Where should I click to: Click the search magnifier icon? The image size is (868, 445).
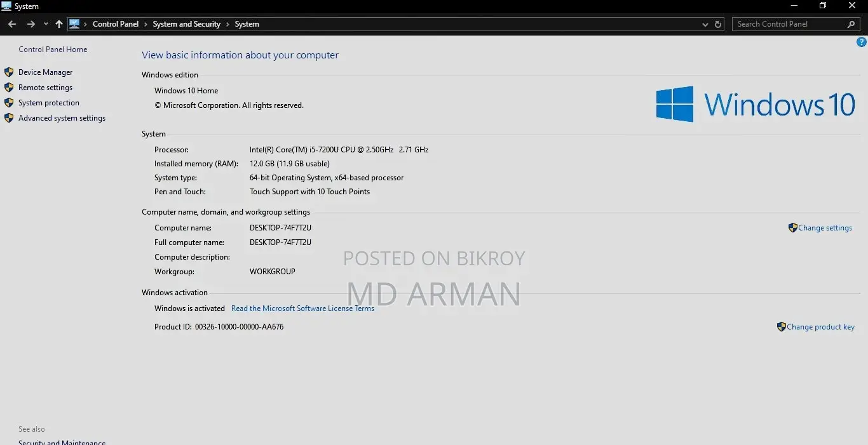click(851, 24)
